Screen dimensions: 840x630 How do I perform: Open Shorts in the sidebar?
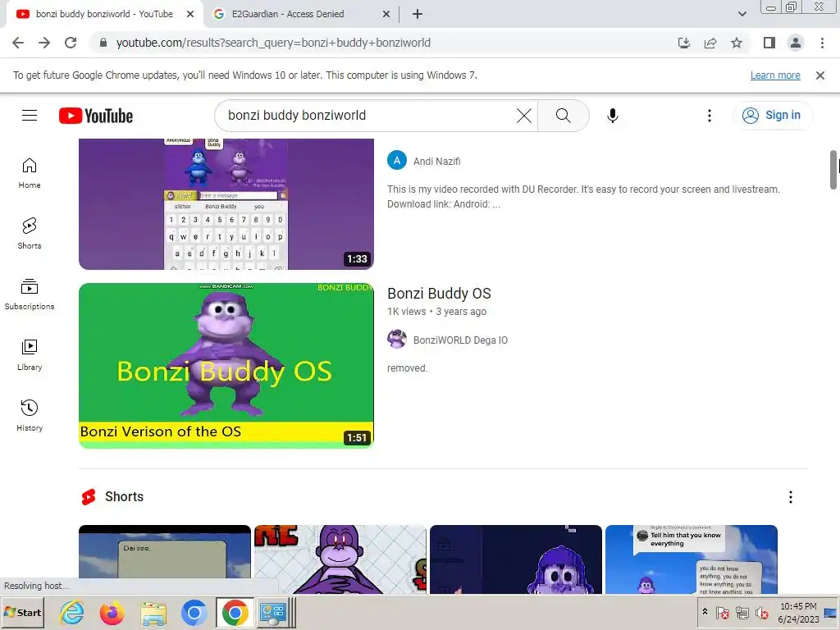[x=30, y=234]
